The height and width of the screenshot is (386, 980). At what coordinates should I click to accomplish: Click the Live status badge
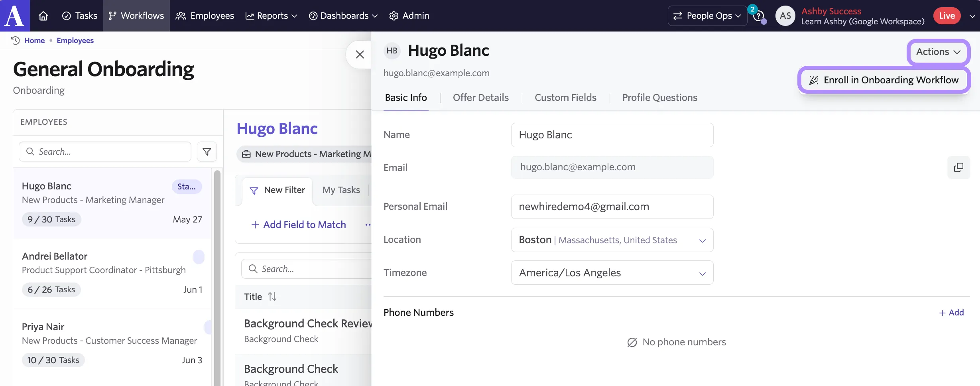(947, 16)
